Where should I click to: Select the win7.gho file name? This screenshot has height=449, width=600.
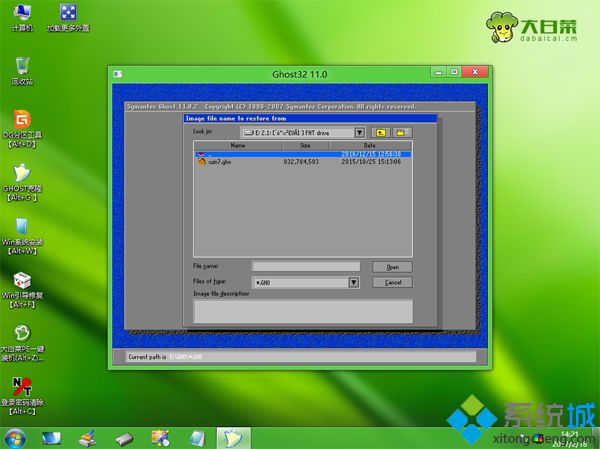click(220, 162)
